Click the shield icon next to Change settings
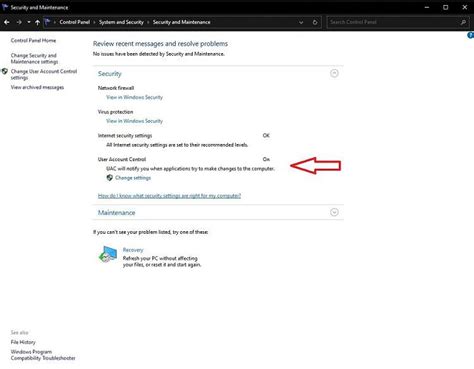 pos(109,178)
